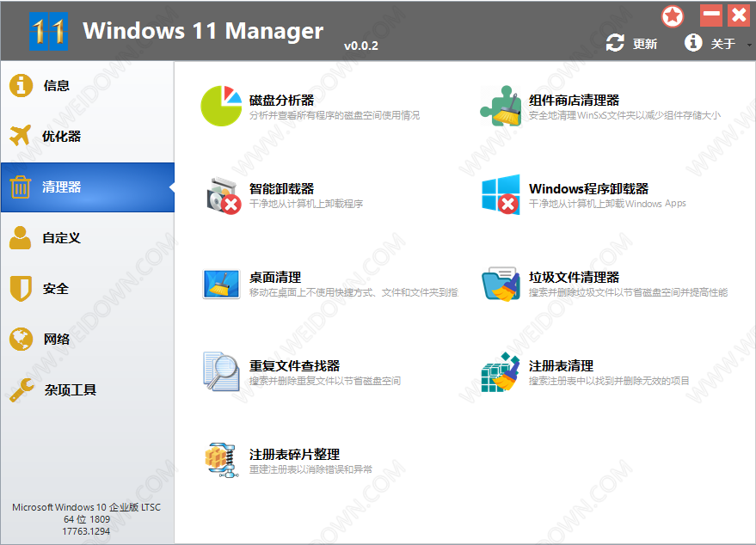Go to the 安全 sidebar tab
The width and height of the screenshot is (756, 545).
pyautogui.click(x=56, y=289)
